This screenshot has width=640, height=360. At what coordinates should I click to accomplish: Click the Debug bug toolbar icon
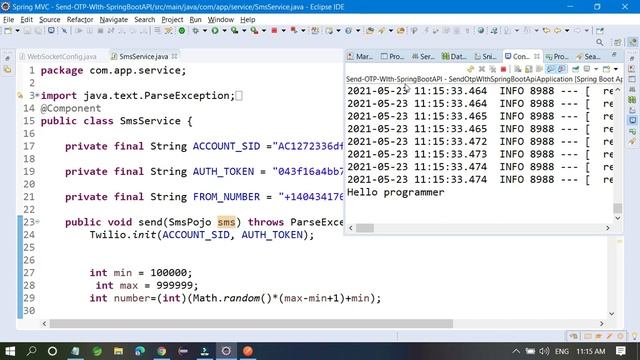196,31
